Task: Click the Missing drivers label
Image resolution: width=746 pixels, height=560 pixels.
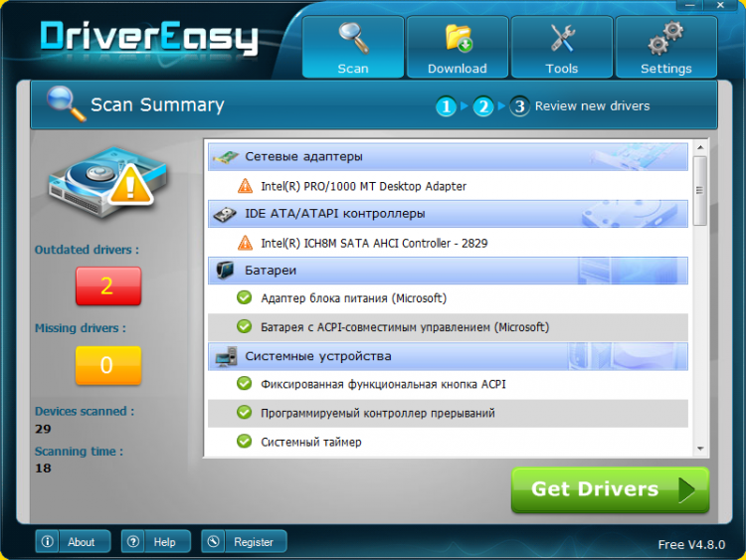Action: [x=81, y=328]
